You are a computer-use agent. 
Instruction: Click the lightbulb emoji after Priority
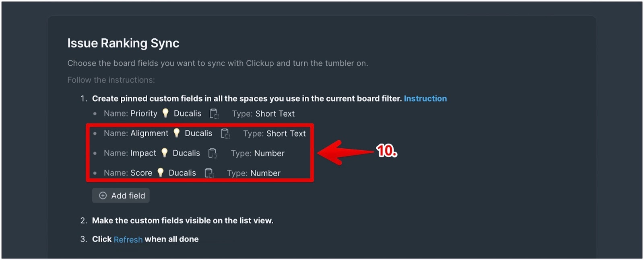tap(165, 113)
